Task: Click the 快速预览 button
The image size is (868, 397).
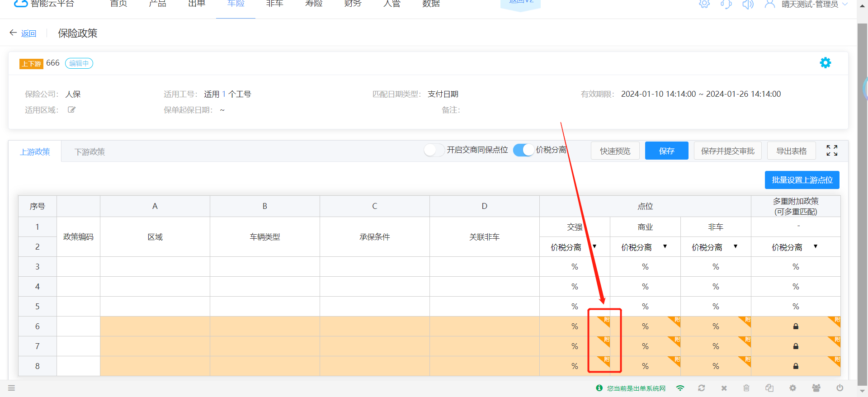Action: click(x=615, y=151)
